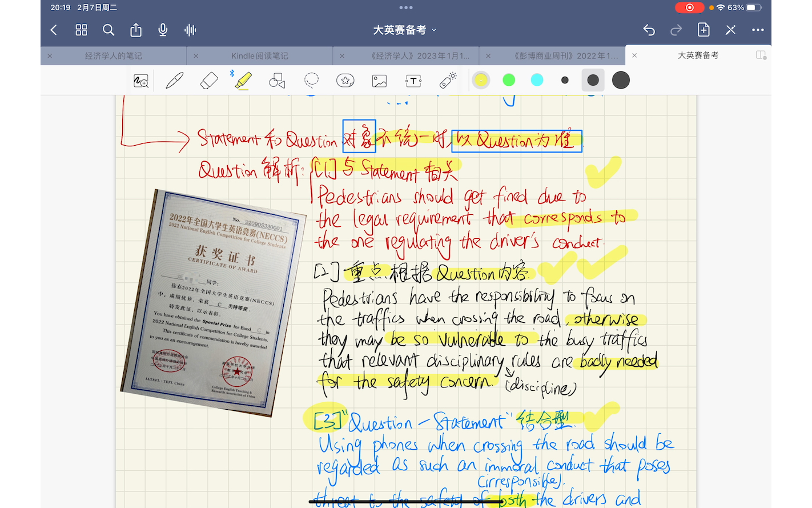This screenshot has width=812, height=508.
Task: Go back using the left chevron
Action: pos(54,30)
